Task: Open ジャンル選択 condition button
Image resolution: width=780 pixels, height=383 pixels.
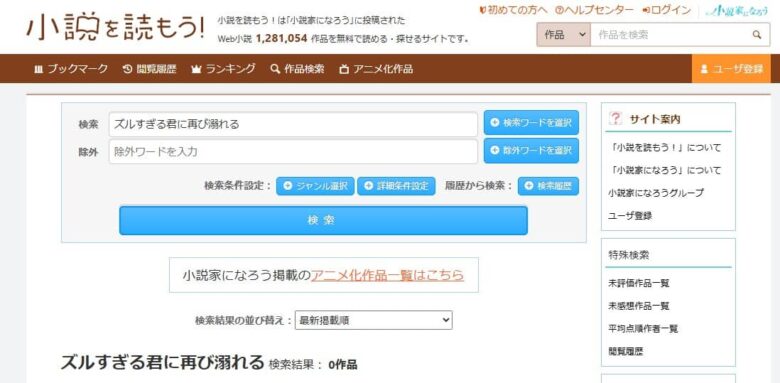Action: tap(315, 186)
